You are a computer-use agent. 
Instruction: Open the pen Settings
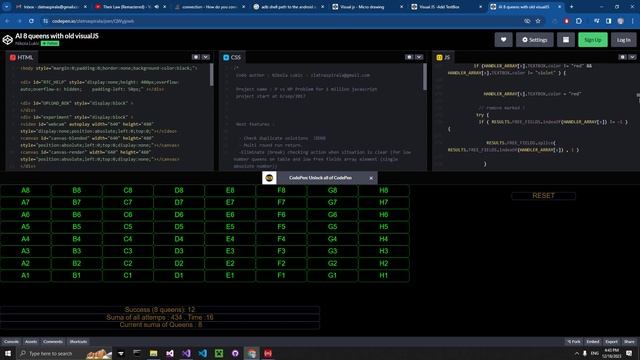[534, 40]
